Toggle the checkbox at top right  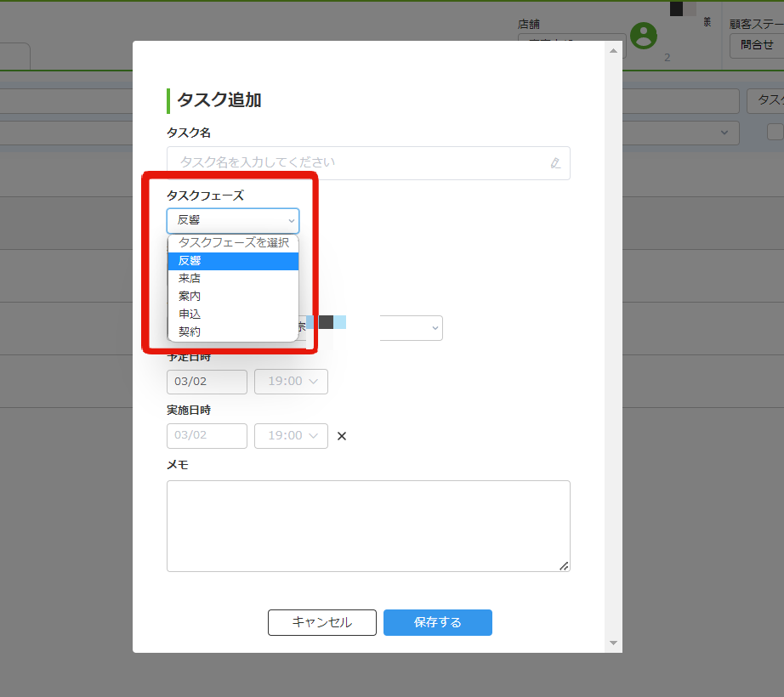pyautogui.click(x=775, y=132)
